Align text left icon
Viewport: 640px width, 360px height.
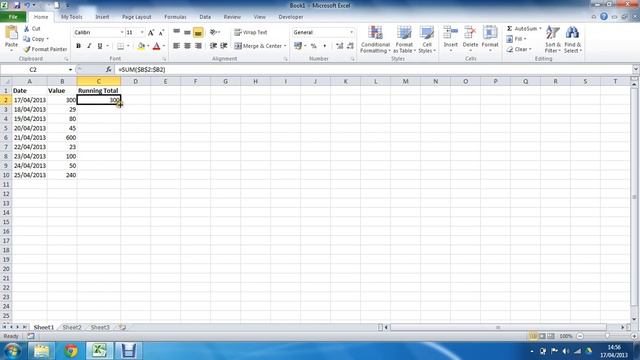[x=176, y=46]
